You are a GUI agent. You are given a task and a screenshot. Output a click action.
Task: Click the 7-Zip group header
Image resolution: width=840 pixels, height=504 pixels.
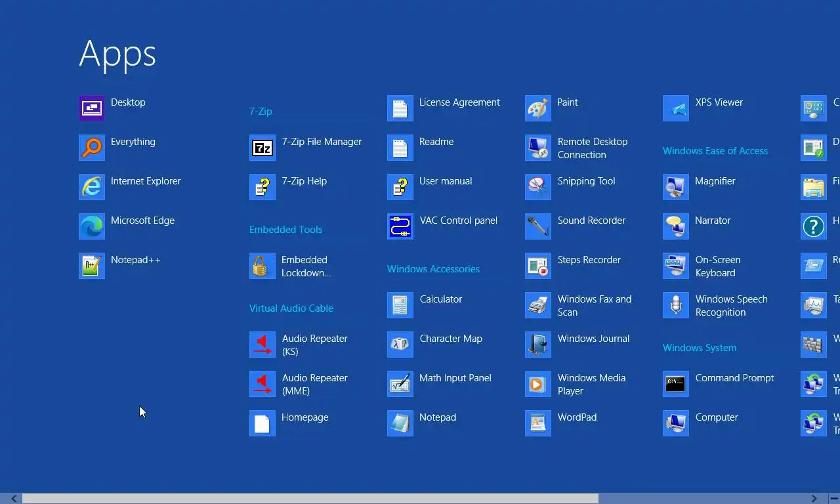pyautogui.click(x=261, y=112)
